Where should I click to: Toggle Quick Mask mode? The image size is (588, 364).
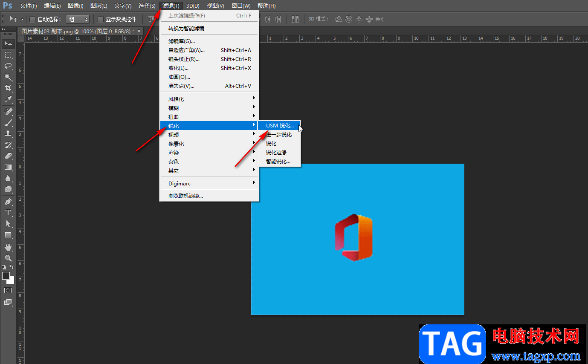pos(8,290)
